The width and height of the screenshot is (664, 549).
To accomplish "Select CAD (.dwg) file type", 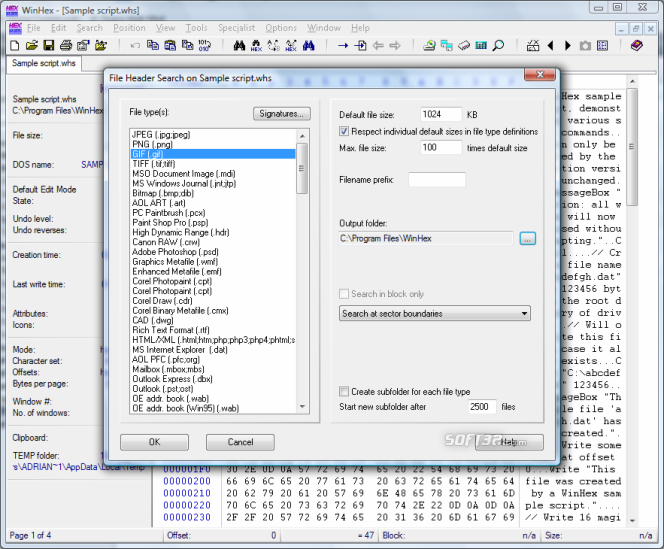I will click(213, 320).
